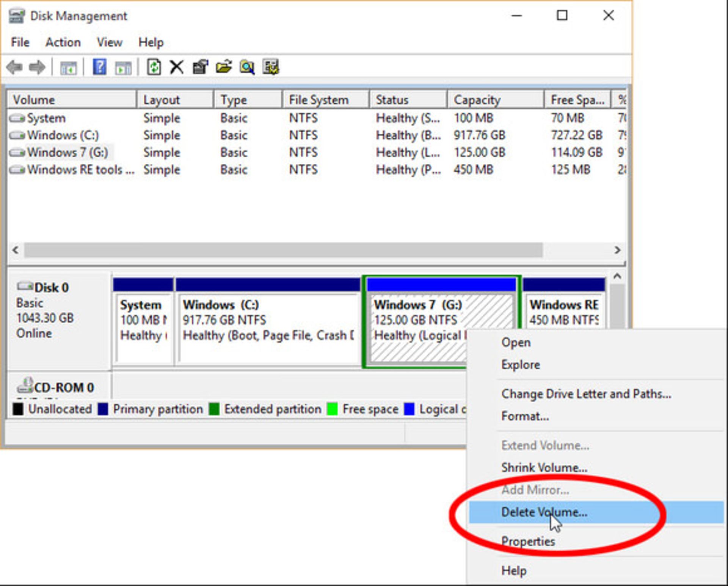The height and width of the screenshot is (586, 728).
Task: Open the Action menu
Action: [63, 42]
